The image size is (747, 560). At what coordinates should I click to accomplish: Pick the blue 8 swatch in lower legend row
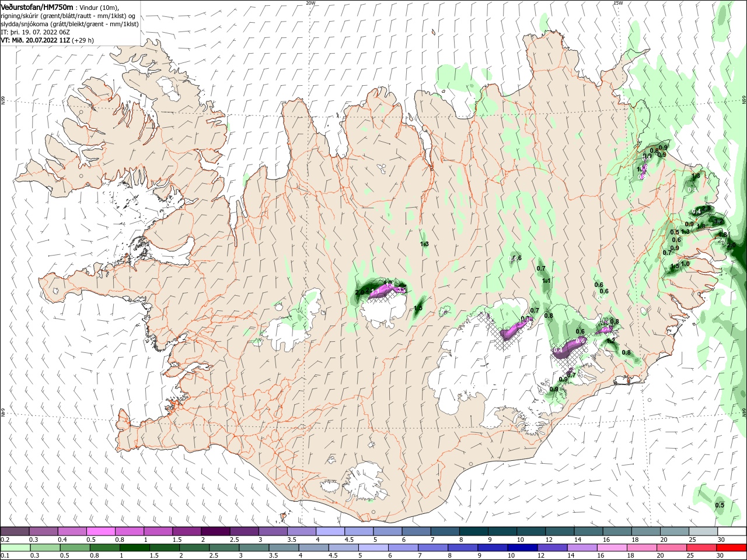[463, 548]
